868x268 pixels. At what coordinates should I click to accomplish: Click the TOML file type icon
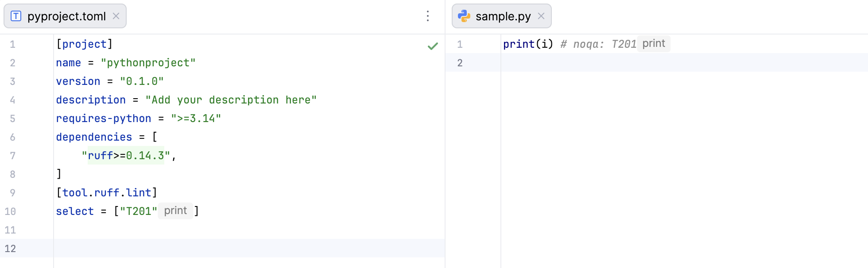click(x=16, y=16)
